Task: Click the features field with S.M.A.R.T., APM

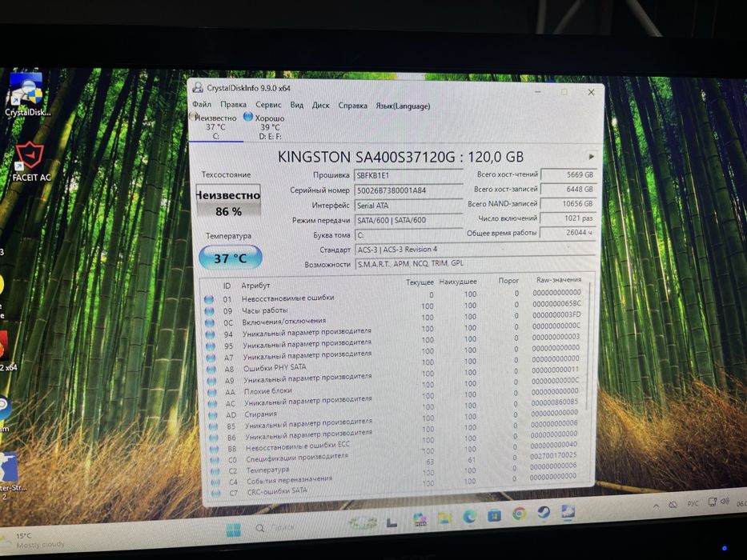Action: (x=475, y=263)
